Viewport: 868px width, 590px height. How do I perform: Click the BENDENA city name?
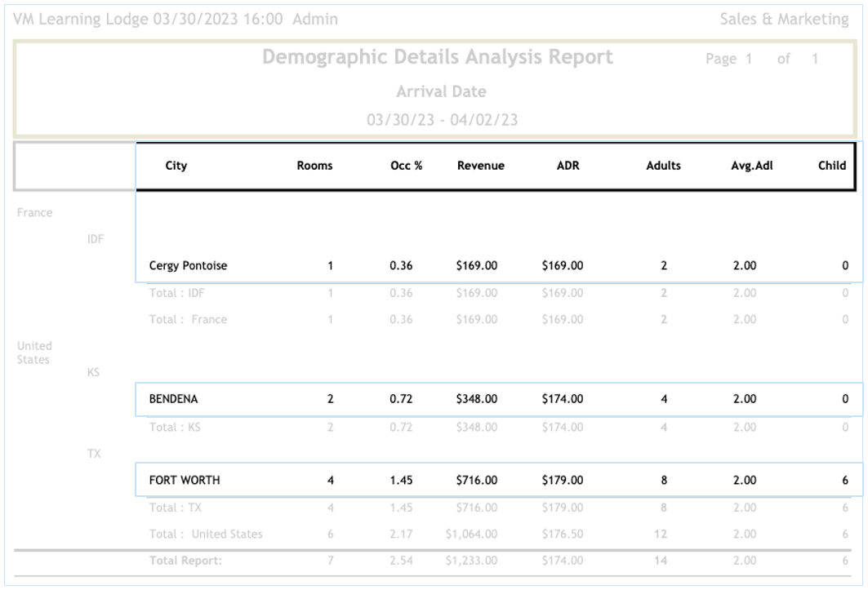[x=173, y=400]
